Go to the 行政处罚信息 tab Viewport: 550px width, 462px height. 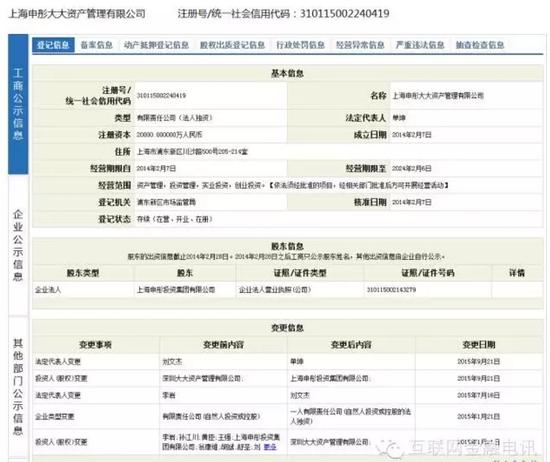300,45
